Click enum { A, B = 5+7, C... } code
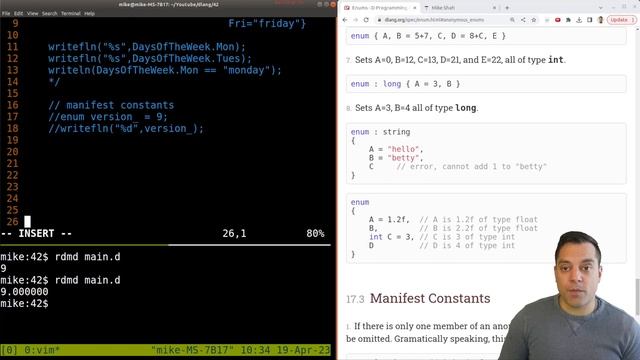 [428, 36]
